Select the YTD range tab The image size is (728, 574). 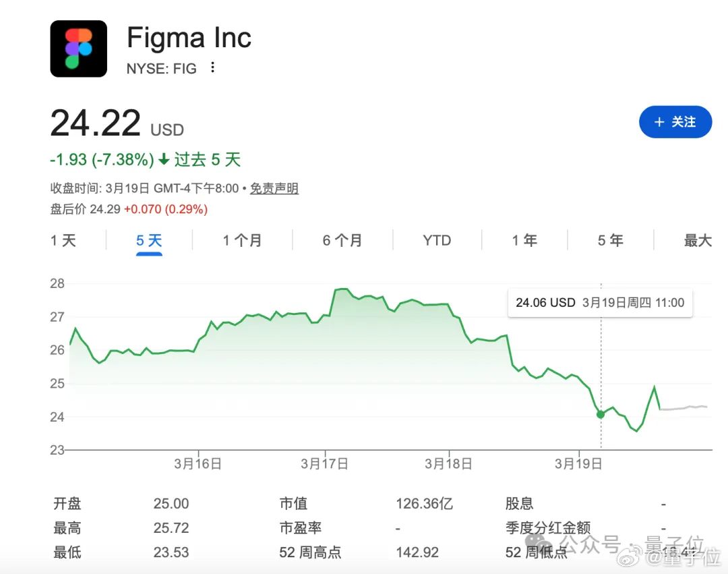point(437,241)
